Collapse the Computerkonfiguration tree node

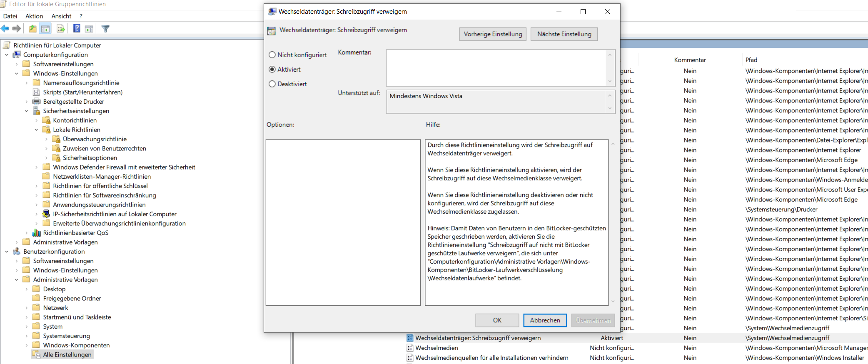pyautogui.click(x=7, y=55)
